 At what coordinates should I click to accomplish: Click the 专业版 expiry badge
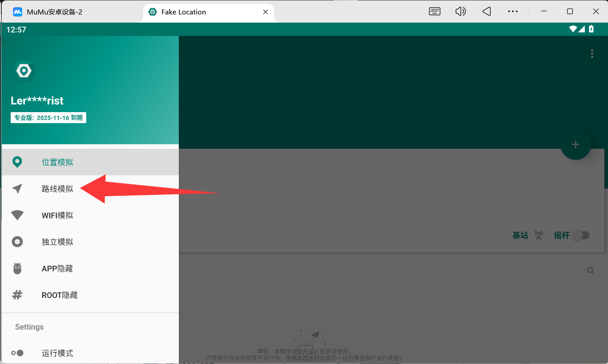coord(48,118)
